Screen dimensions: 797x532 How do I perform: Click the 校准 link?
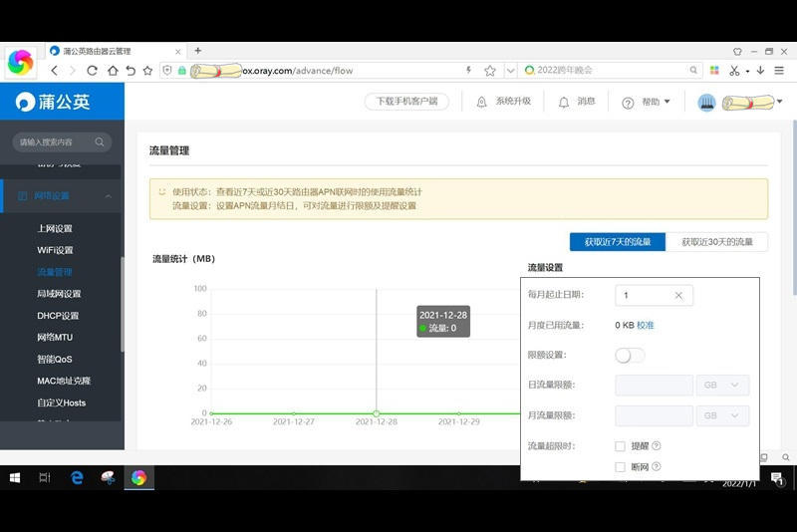(646, 326)
